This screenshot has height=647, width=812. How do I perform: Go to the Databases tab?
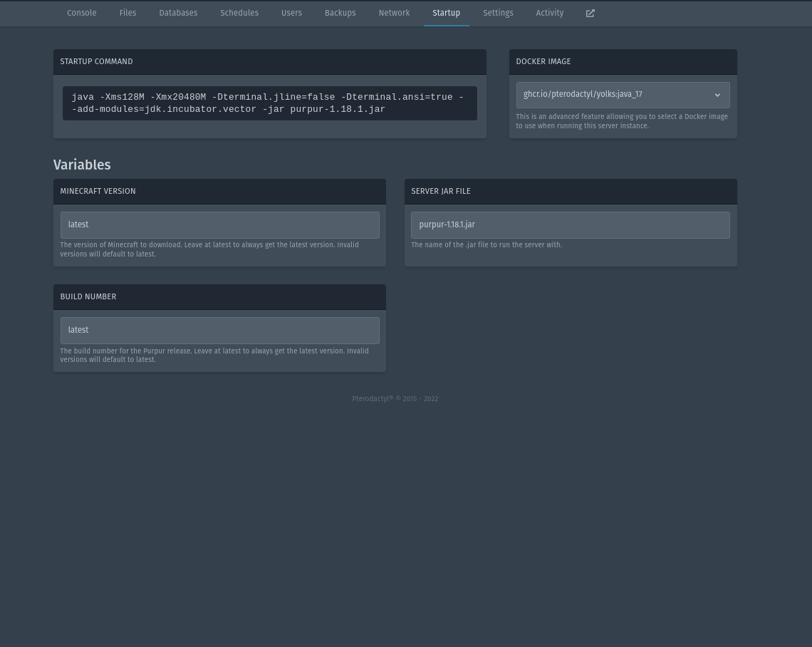tap(178, 14)
